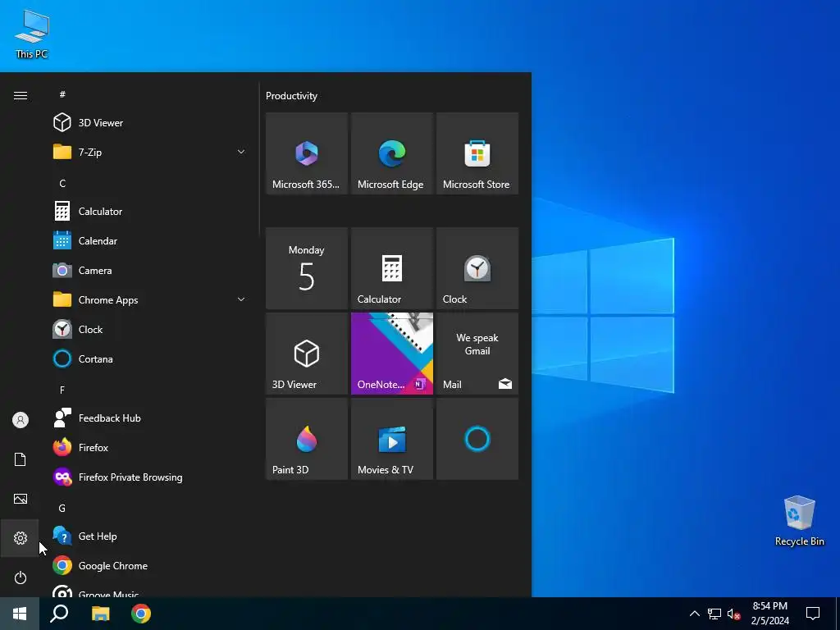Viewport: 840px width, 630px height.
Task: Open the Microsoft 365 tile
Action: pyautogui.click(x=307, y=153)
